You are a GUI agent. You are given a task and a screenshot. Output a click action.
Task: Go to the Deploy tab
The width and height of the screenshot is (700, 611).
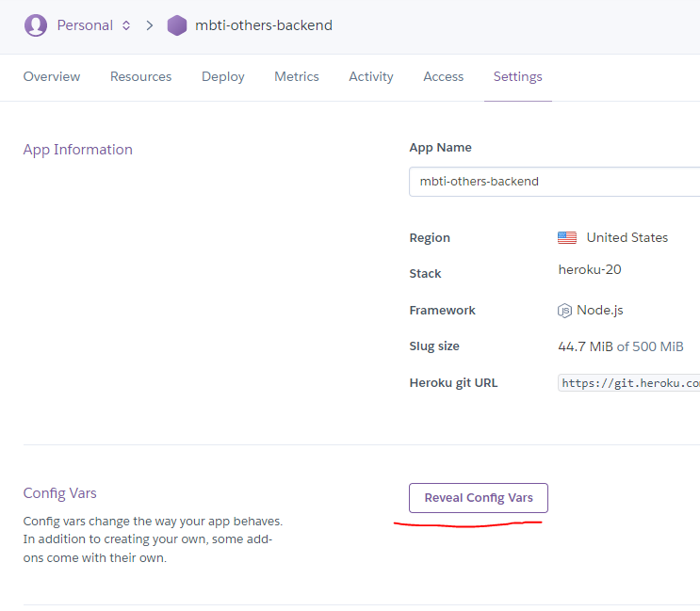coord(222,76)
